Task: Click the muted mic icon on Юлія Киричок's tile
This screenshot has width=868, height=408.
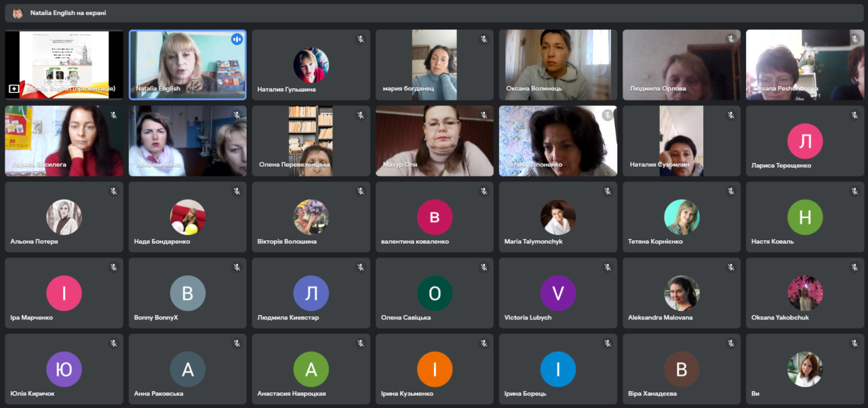Action: 114,344
